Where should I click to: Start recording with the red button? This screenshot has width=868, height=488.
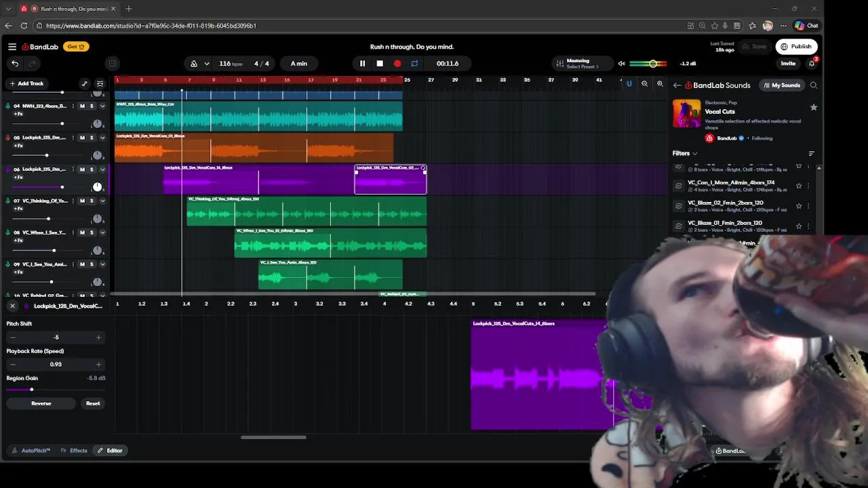coord(397,64)
